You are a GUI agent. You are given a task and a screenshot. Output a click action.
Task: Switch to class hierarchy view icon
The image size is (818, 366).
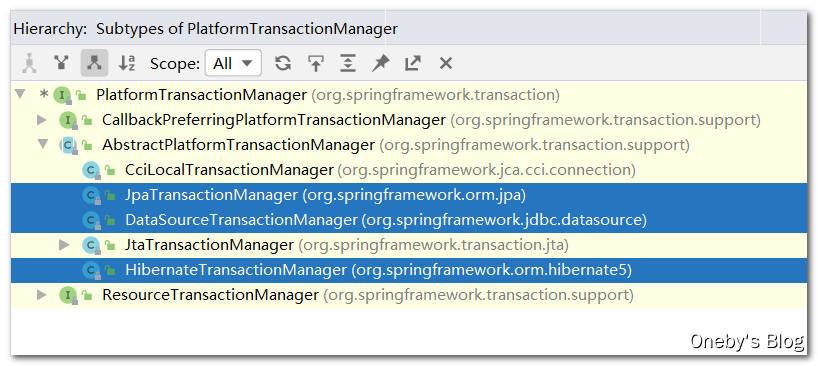[x=30, y=64]
